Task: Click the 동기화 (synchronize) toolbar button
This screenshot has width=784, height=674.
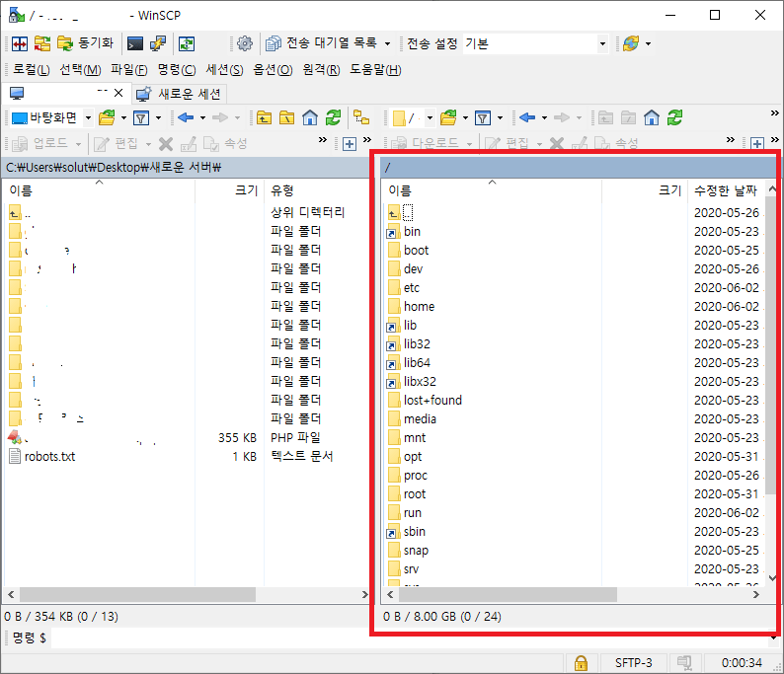Action: click(x=84, y=43)
